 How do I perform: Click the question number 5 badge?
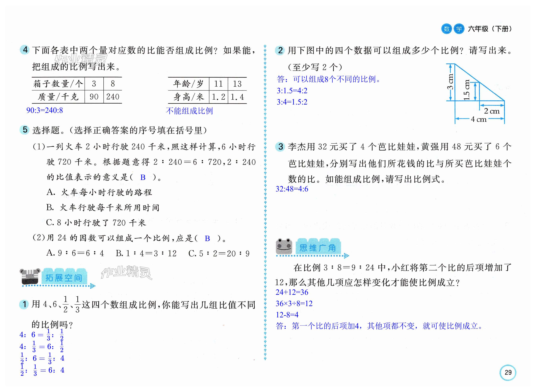click(25, 130)
